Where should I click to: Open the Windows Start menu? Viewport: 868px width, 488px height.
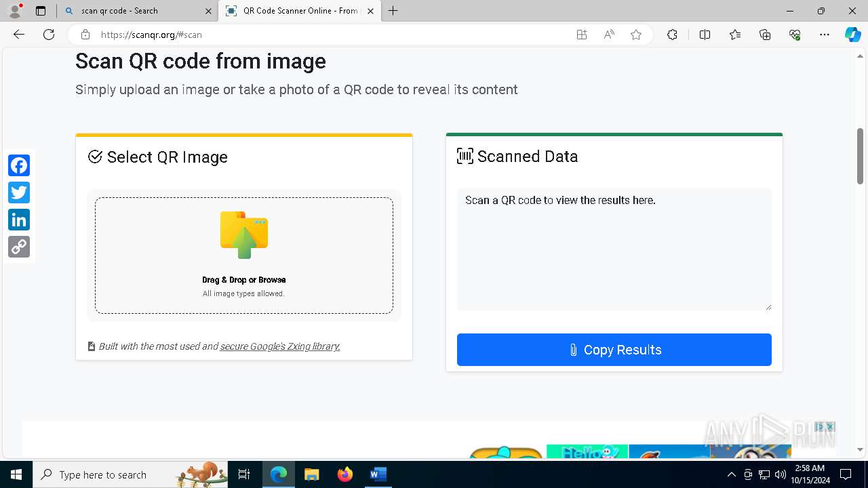pos(16,474)
